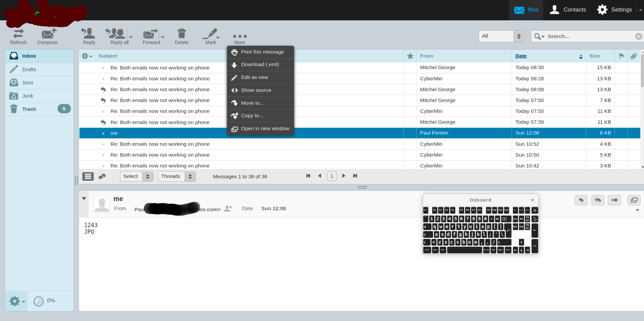
Task: Sort messages by Date
Action: pyautogui.click(x=521, y=56)
